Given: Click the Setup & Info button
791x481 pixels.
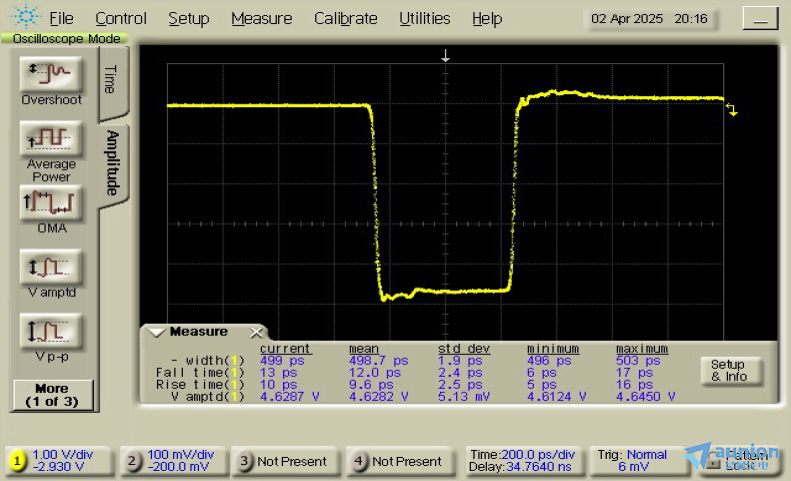Looking at the screenshot, I should (x=729, y=371).
